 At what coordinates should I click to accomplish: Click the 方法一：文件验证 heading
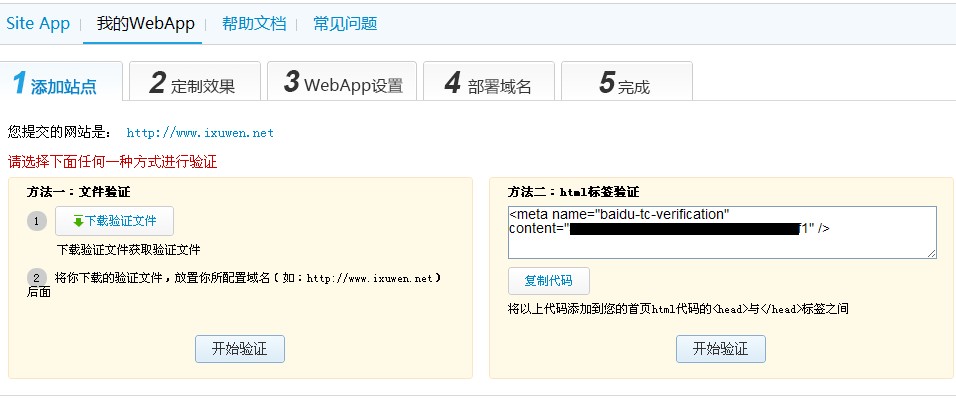78,191
